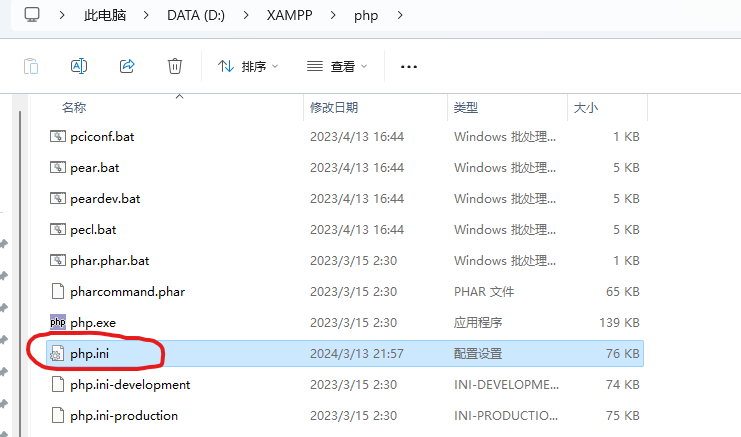Select the php.ini file name
This screenshot has height=437, width=741.
[x=89, y=354]
